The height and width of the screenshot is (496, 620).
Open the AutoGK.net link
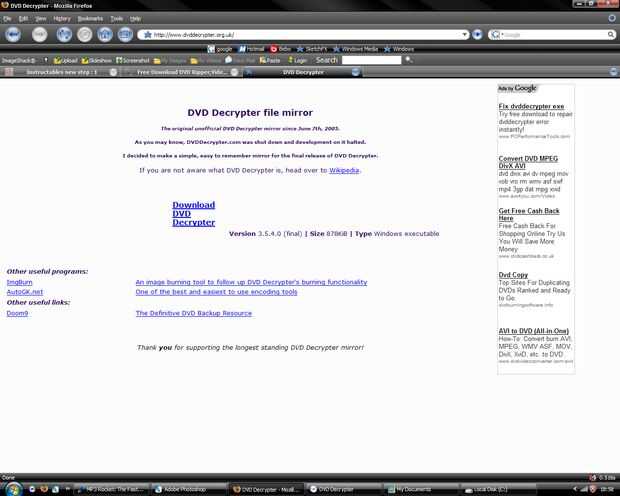coord(25,292)
